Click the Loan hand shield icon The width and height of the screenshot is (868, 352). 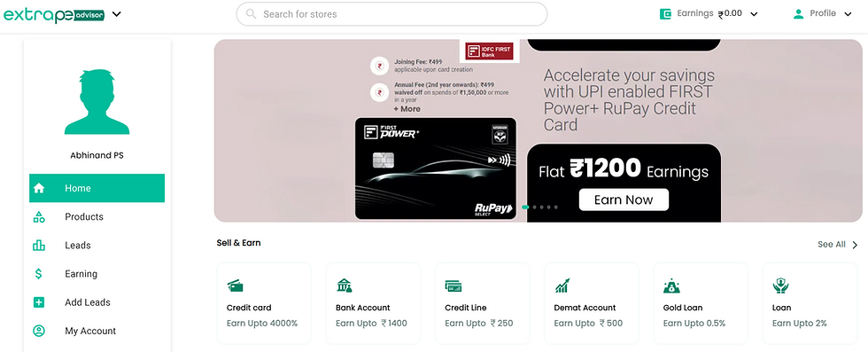coord(780,286)
